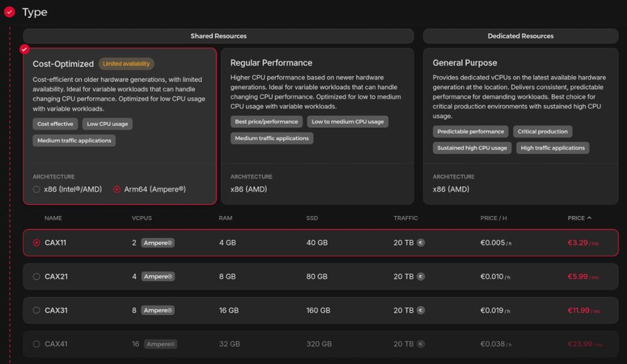Click the red checkmark icon beside Type heading

point(9,12)
